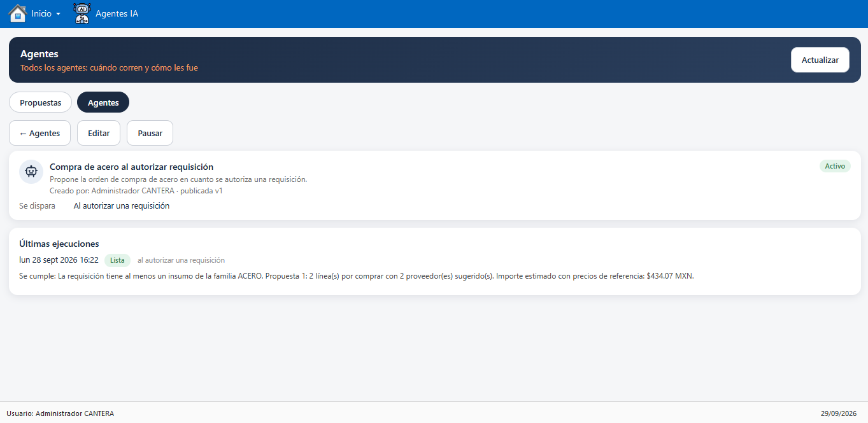Click the date 29/09/2026 in status bar
Viewport: 868px width, 423px height.
point(839,413)
